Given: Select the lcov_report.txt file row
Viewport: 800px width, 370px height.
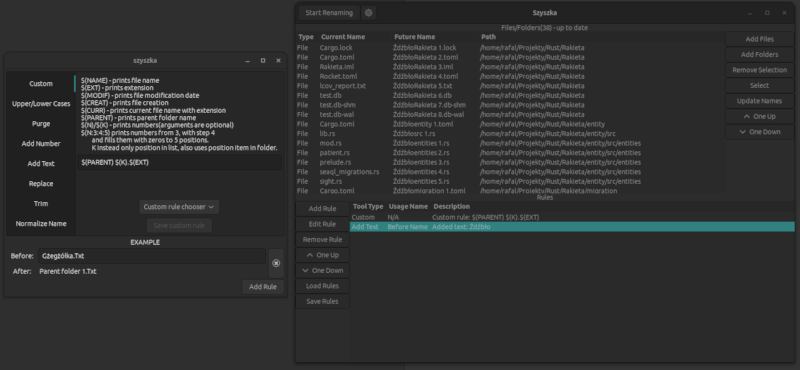Looking at the screenshot, I should click(x=510, y=86).
